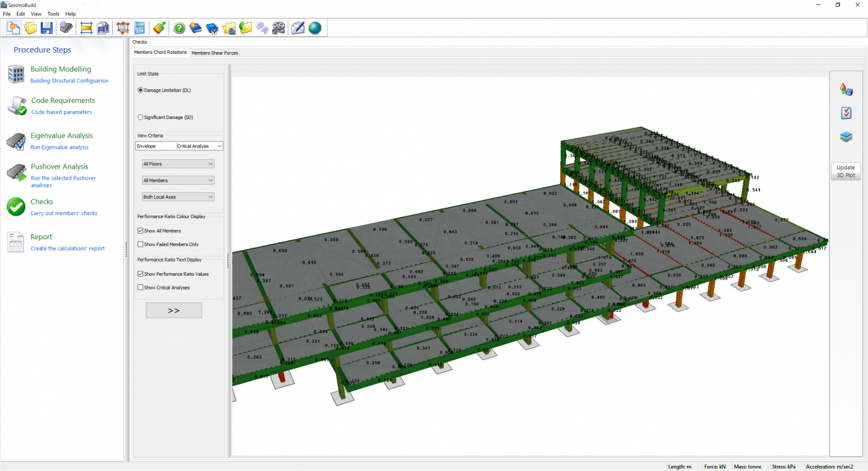Click the envelope with pen icon

[x=298, y=28]
